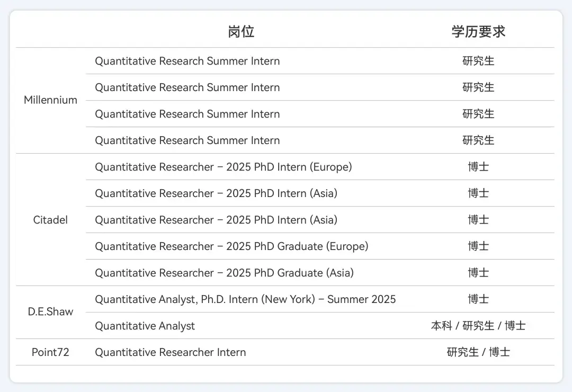Select the D.E.Shaw company label
This screenshot has width=572, height=392.
50,311
